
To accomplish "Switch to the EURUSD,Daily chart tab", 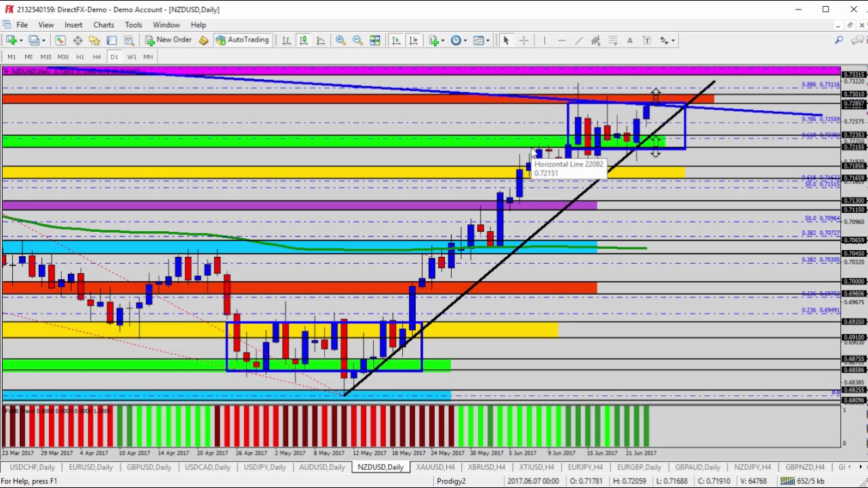I will click(91, 467).
